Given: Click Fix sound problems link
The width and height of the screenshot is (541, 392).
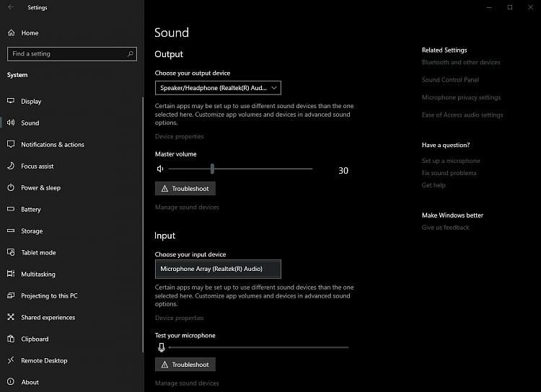Looking at the screenshot, I should 449,173.
